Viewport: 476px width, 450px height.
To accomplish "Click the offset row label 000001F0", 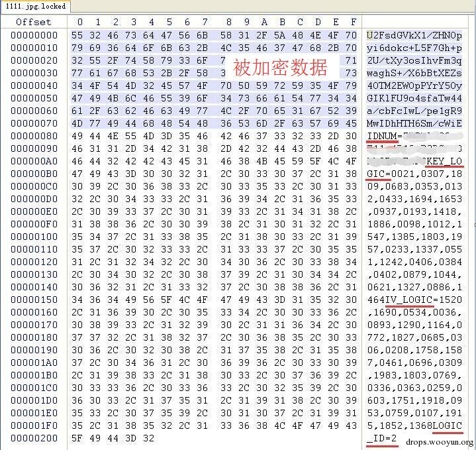I will click(34, 425).
